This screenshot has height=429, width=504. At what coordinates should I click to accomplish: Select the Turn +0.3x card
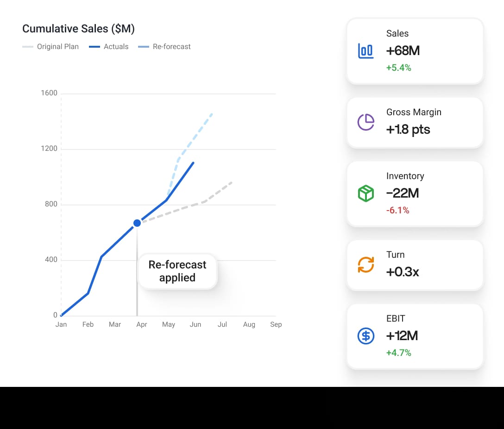click(415, 265)
